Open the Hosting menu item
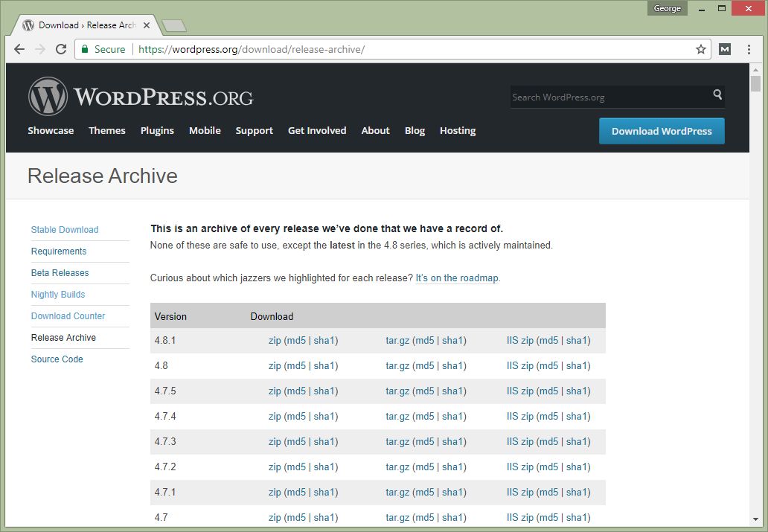Image resolution: width=768 pixels, height=532 pixels. point(458,130)
